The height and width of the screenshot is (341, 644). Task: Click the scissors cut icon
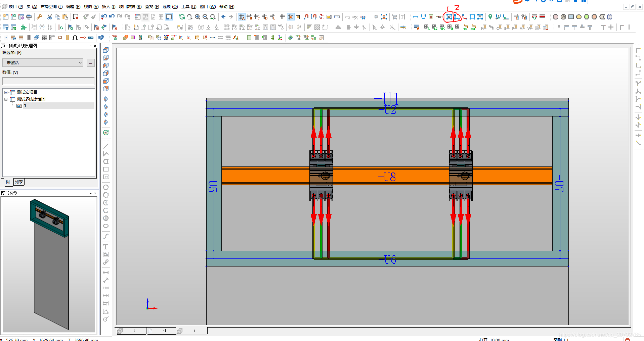(x=50, y=17)
